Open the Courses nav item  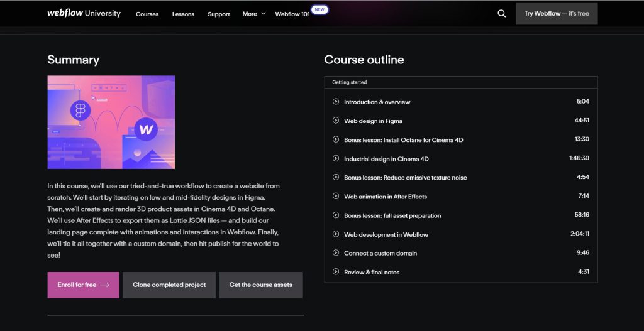(147, 14)
